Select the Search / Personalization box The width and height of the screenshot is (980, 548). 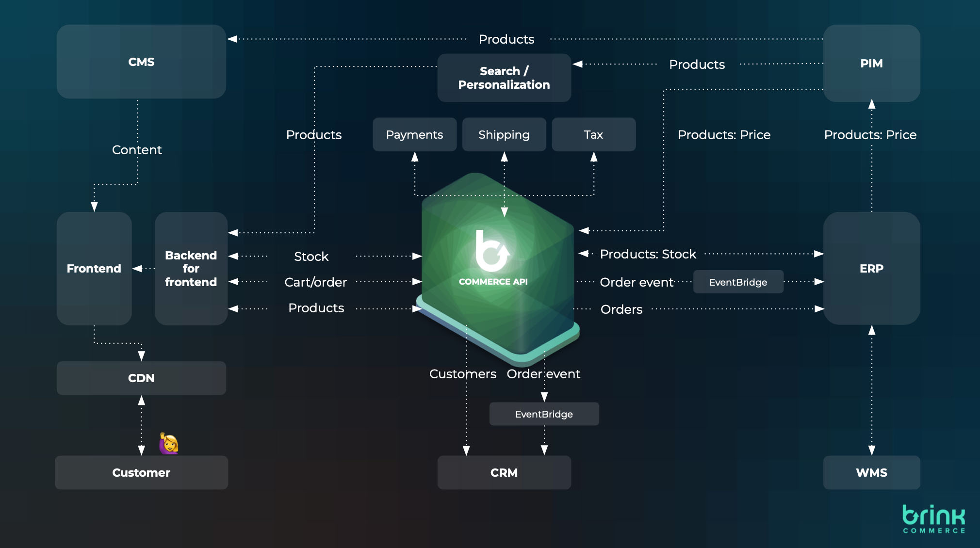pos(504,78)
